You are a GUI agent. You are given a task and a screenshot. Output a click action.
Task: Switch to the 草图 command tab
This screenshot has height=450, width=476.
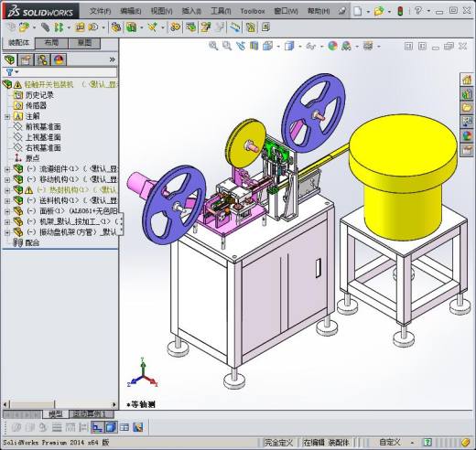[x=84, y=43]
